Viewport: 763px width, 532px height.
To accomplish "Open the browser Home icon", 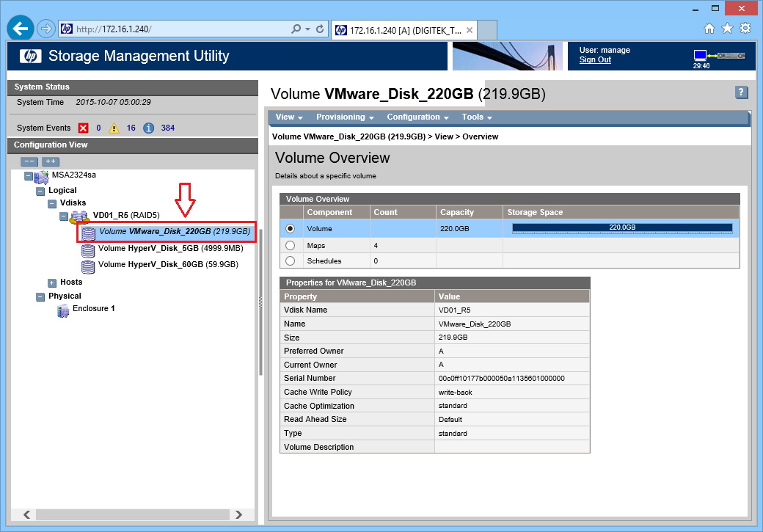I will pos(709,29).
